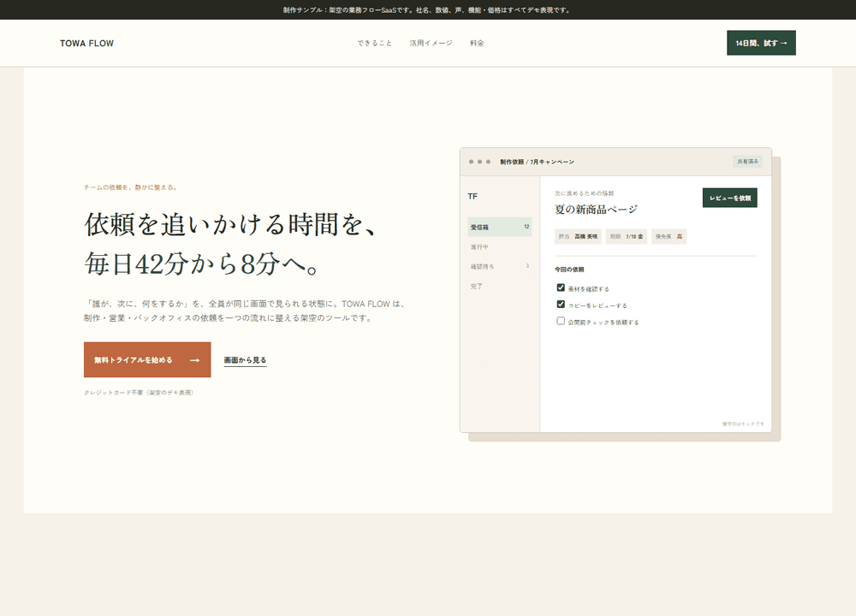Click the TOWA FLOW logo
Image resolution: width=856 pixels, height=616 pixels.
(x=86, y=43)
